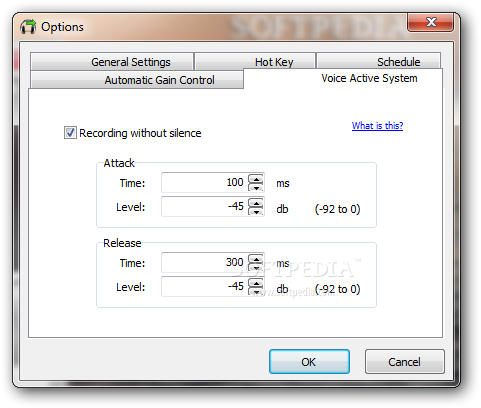Select the Voice Active System tab
The width and height of the screenshot is (481, 408).
pyautogui.click(x=343, y=78)
